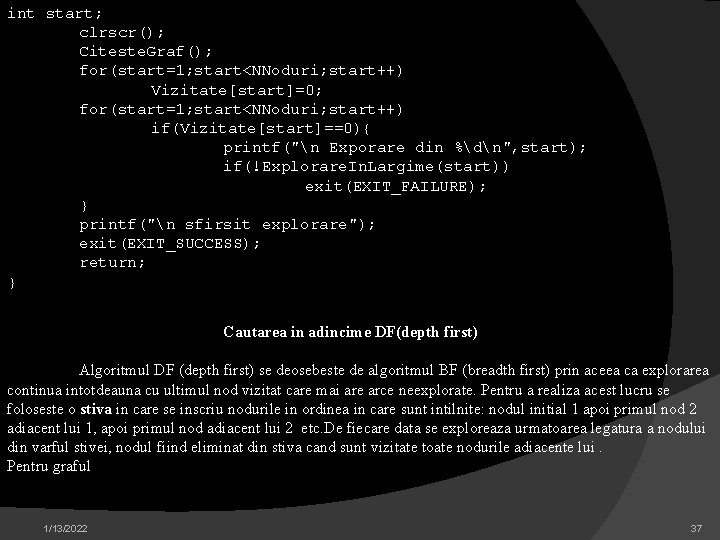The width and height of the screenshot is (720, 540).
Task: Click the Vizitate[start]=0 assignment
Action: 236,90
